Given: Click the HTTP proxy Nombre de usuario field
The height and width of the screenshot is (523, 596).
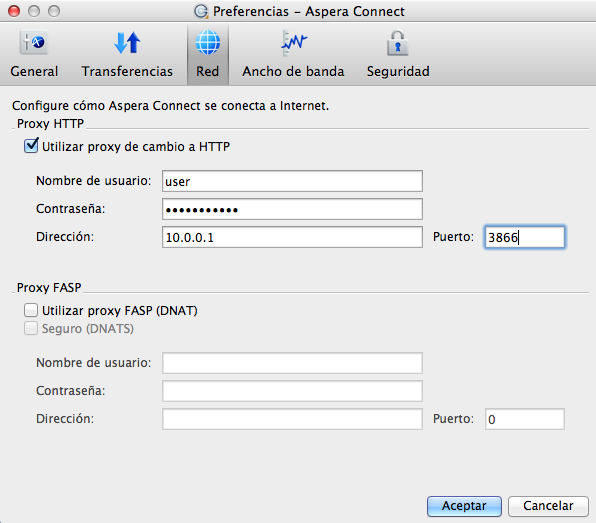Looking at the screenshot, I should pyautogui.click(x=292, y=181).
